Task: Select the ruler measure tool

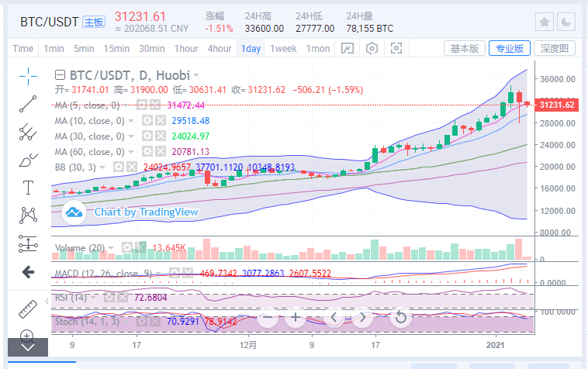Action: [x=28, y=309]
